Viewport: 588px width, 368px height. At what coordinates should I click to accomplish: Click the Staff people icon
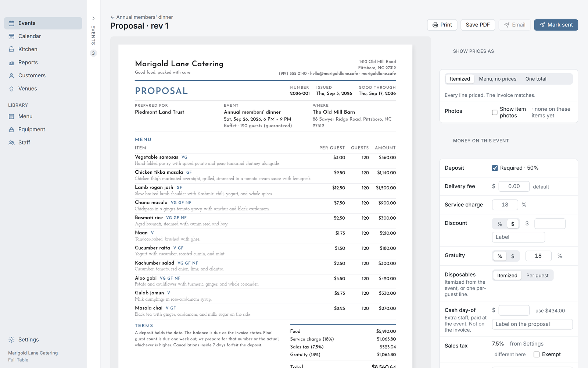11,143
